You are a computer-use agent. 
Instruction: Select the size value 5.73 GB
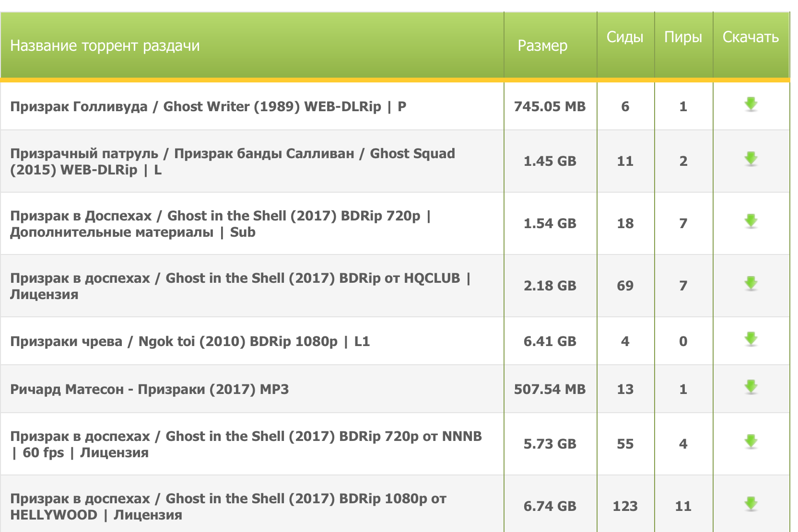(550, 444)
